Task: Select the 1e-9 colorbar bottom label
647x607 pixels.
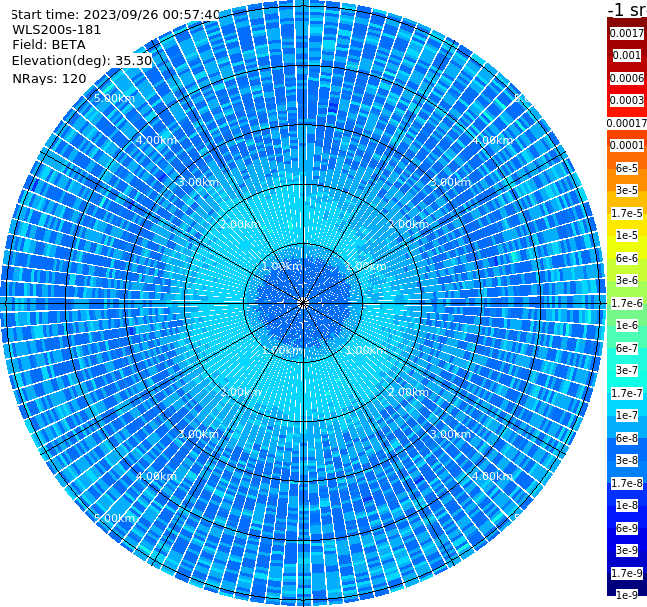Action: [x=627, y=595]
